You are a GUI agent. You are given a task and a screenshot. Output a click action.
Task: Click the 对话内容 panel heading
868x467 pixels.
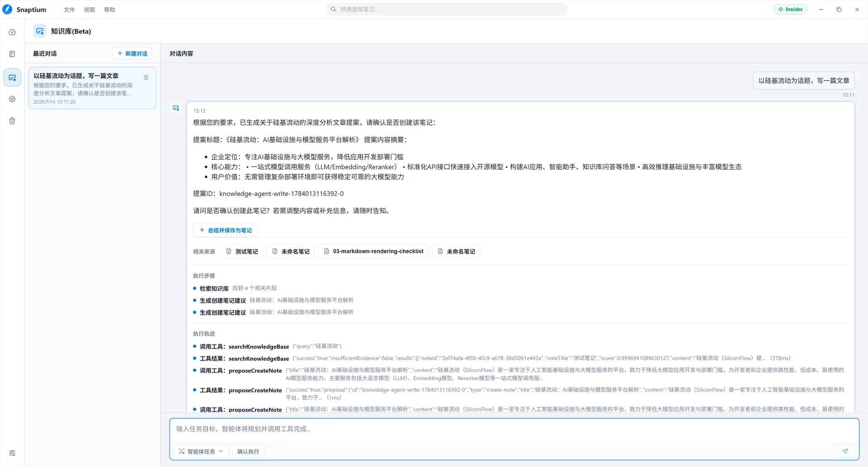181,53
